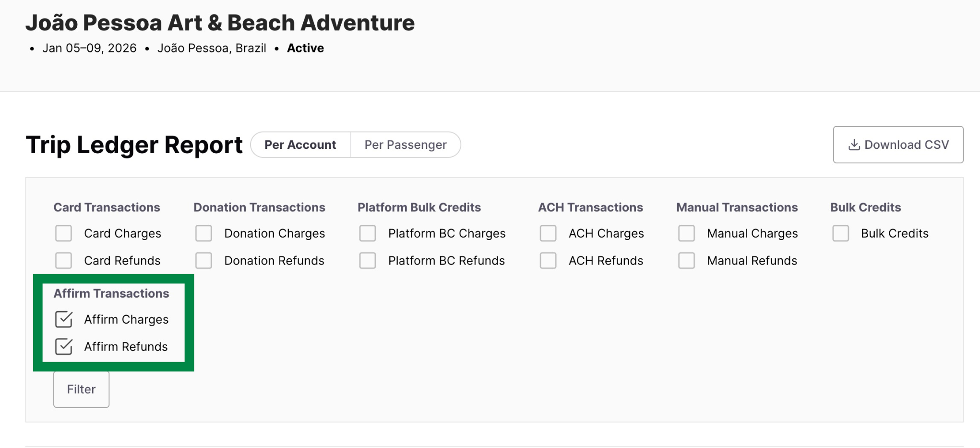Disable the Affirm Refunds checkbox
Screen dimensions: 980x448
pyautogui.click(x=64, y=347)
